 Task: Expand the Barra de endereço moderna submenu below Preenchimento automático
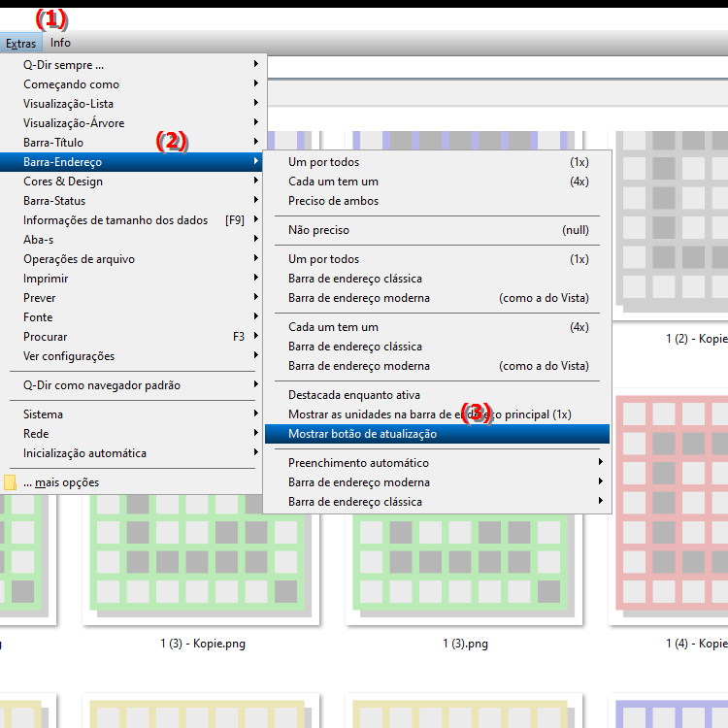(437, 482)
